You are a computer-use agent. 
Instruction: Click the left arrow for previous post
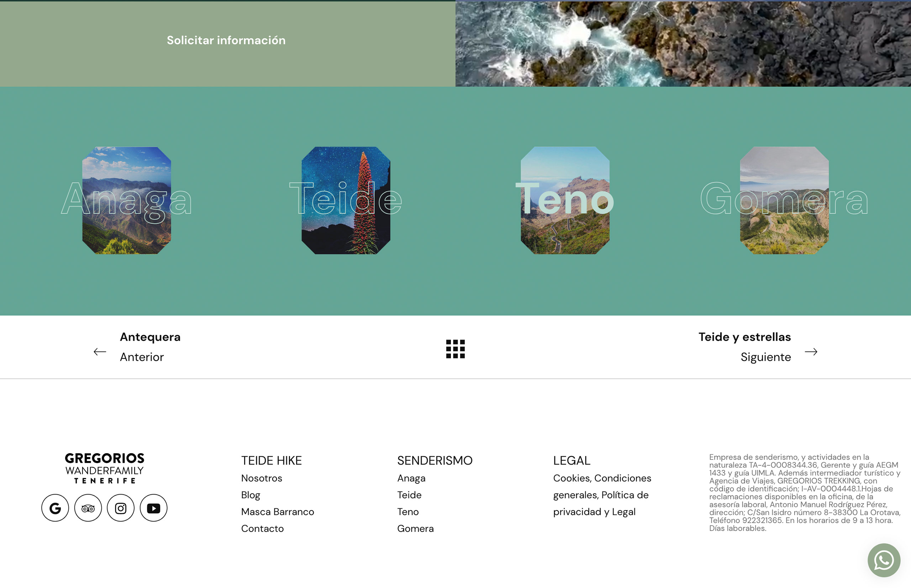click(x=100, y=352)
